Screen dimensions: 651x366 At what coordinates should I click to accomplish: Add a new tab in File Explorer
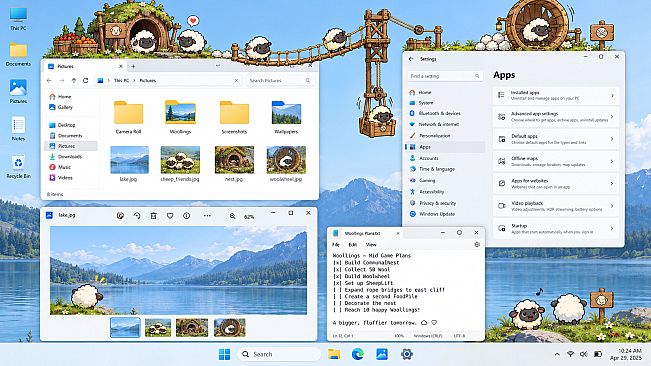133,66
